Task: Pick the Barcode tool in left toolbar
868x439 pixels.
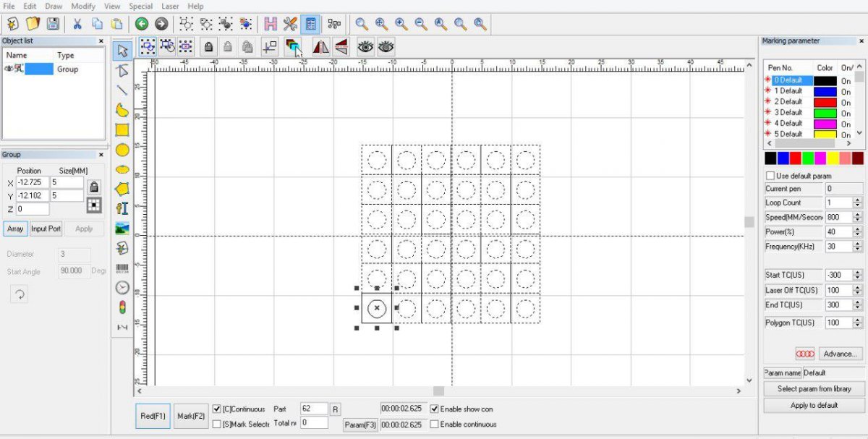Action: coord(122,268)
